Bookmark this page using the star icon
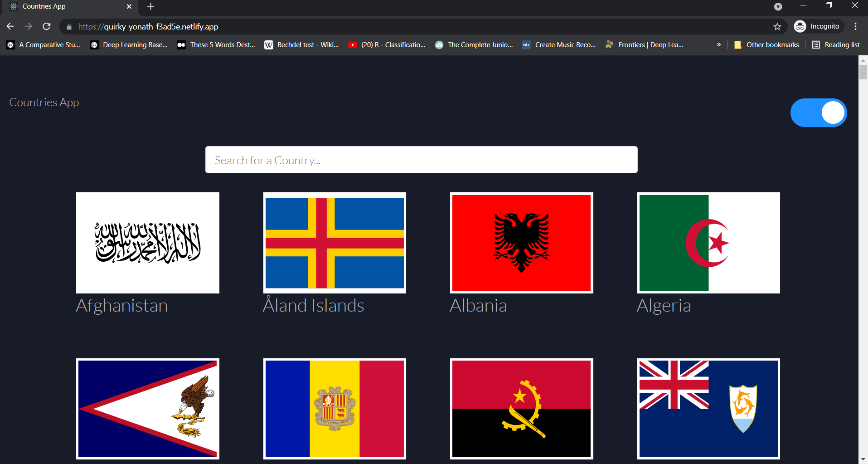 (x=778, y=27)
